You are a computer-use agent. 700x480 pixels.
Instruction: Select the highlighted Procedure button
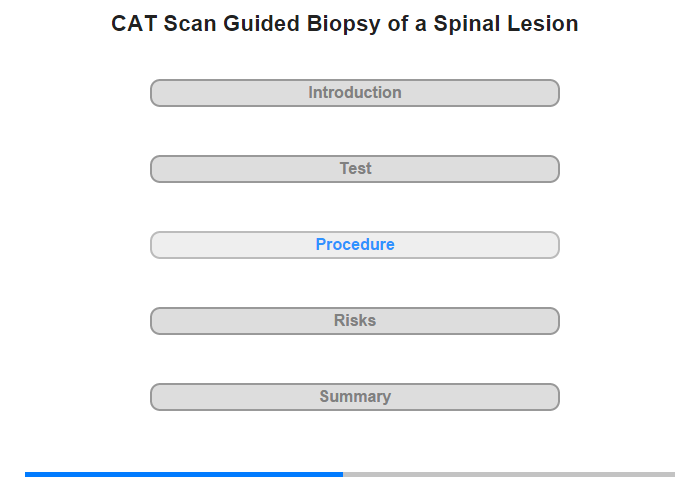coord(355,245)
